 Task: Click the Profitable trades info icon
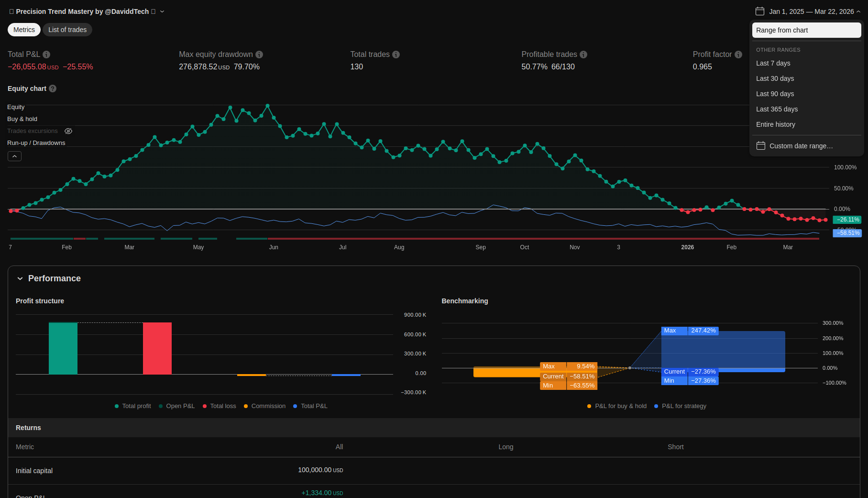coord(583,55)
